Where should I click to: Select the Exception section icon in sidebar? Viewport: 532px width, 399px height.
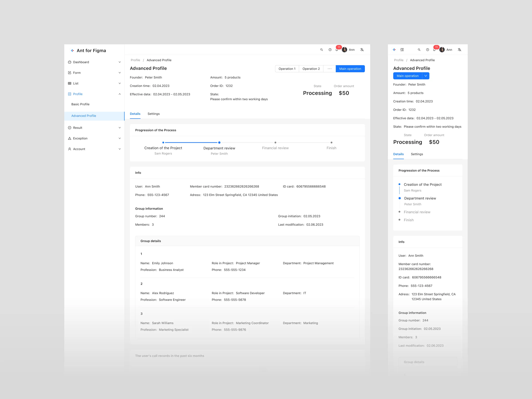coord(70,138)
